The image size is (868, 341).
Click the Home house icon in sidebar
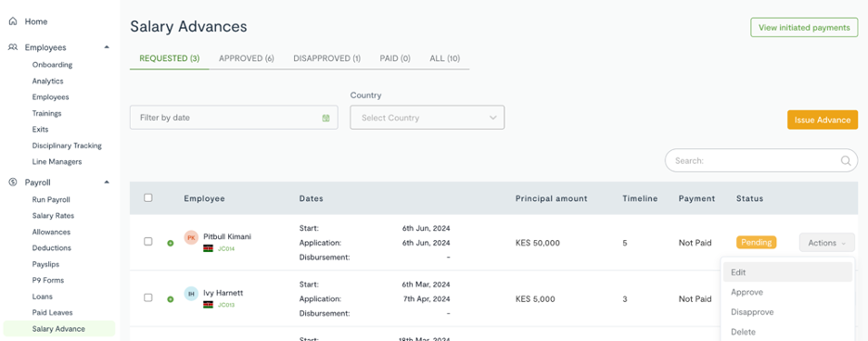13,21
